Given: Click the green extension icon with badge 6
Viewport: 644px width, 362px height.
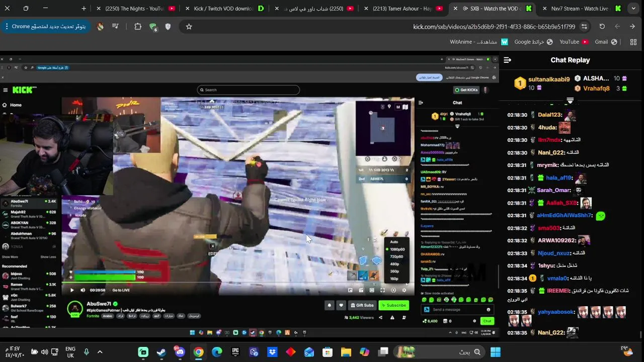Looking at the screenshot, I should pos(153,27).
